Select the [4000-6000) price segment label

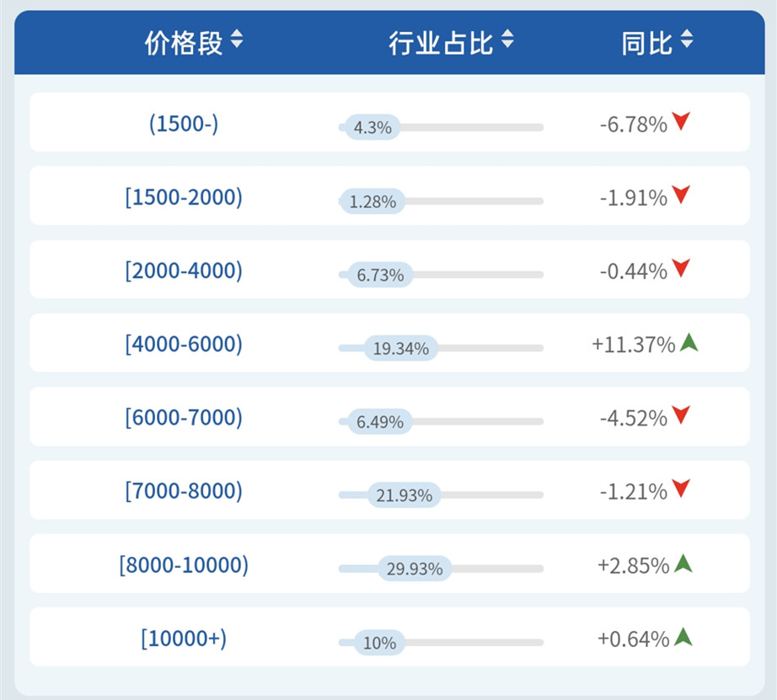(184, 344)
